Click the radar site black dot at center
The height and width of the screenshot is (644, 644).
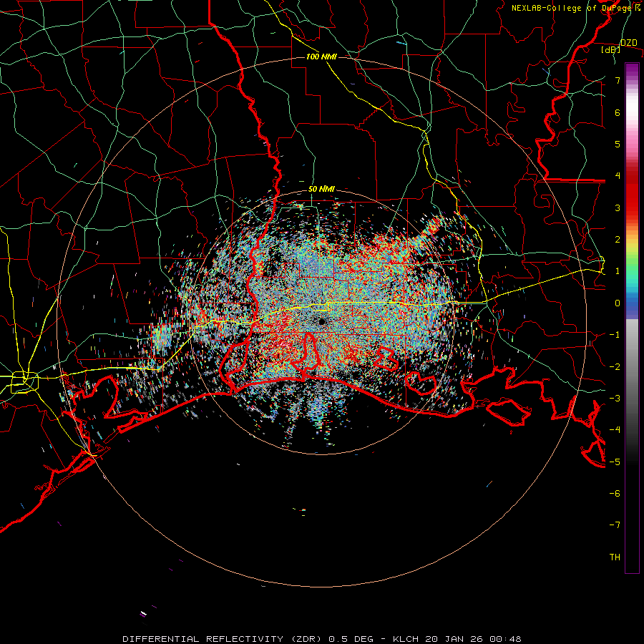[x=321, y=321]
